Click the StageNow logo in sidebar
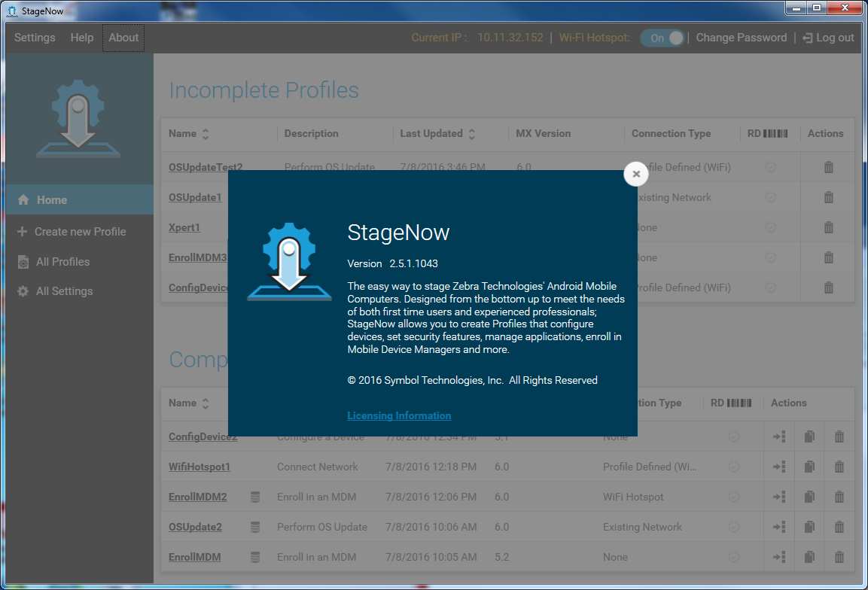The width and height of the screenshot is (868, 590). 78,117
